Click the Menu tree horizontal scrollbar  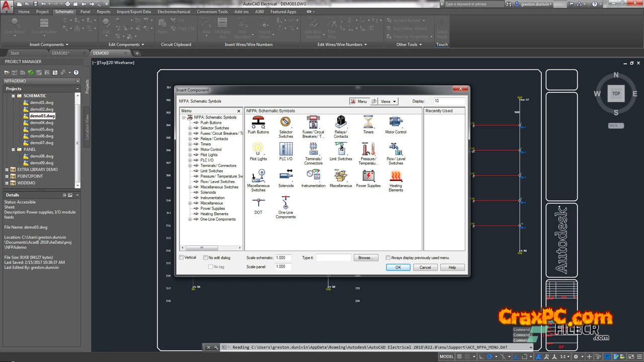[201, 247]
